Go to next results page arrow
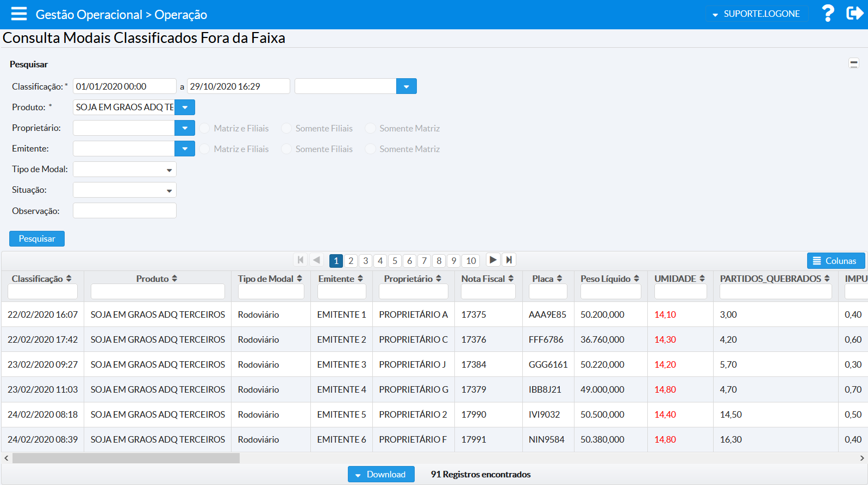Screen dimensions: 868x485 click(493, 260)
